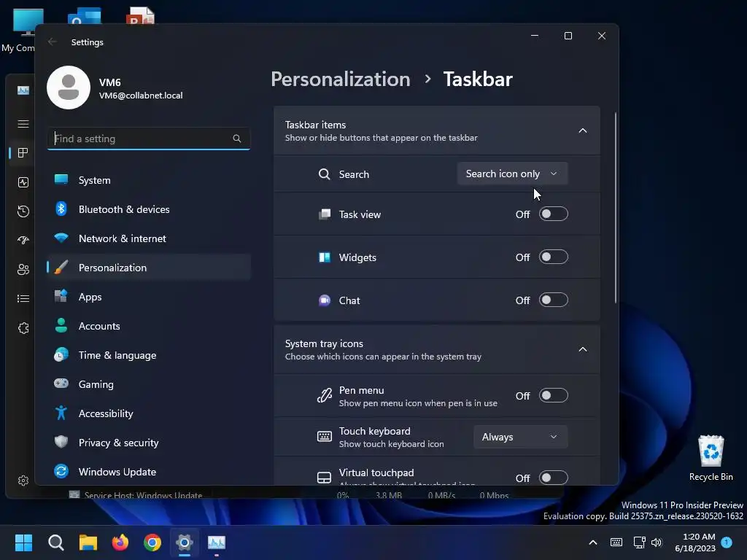This screenshot has height=560, width=747.
Task: Open Gaming settings category
Action: pos(149,384)
